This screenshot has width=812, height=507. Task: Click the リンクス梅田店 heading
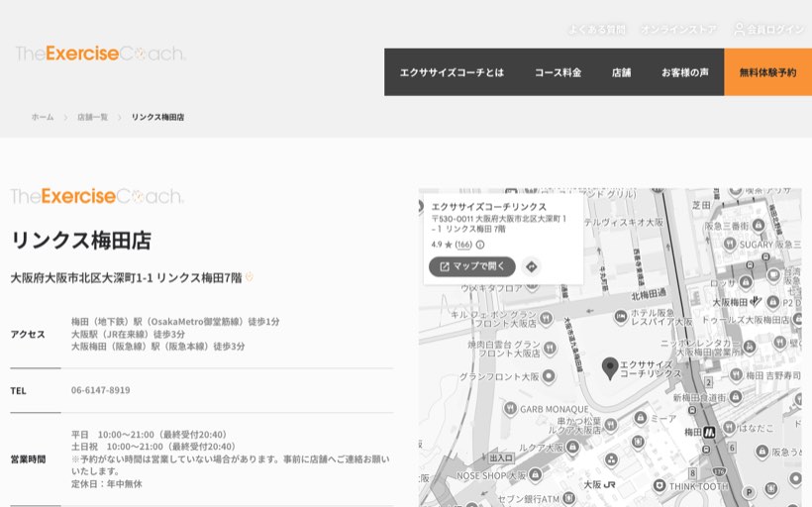81,241
